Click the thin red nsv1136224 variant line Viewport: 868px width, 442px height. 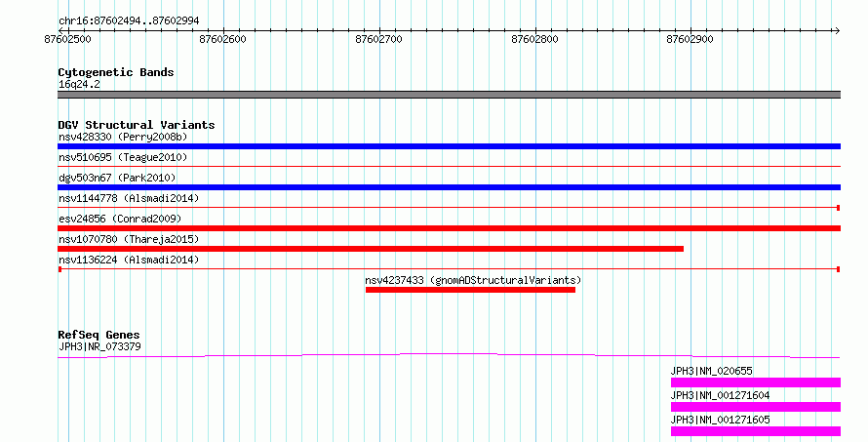click(x=449, y=269)
